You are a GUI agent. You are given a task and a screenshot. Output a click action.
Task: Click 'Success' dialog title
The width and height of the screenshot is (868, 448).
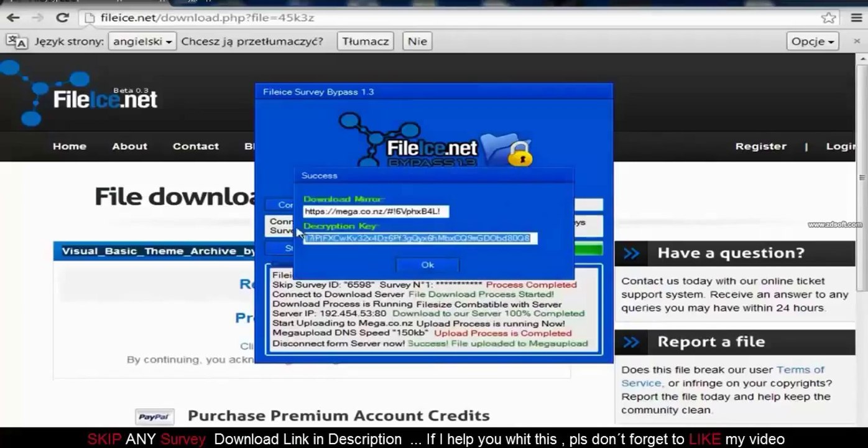coord(319,175)
